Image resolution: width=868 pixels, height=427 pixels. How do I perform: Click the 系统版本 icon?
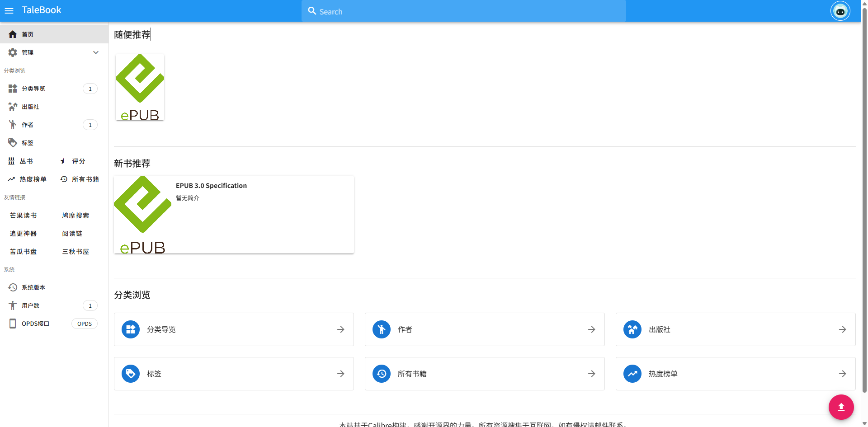tap(13, 287)
